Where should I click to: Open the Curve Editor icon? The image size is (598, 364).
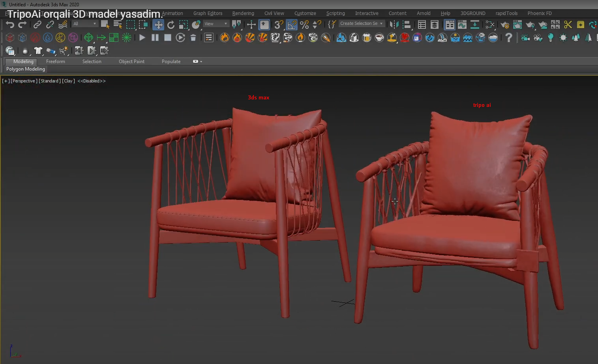click(x=462, y=25)
